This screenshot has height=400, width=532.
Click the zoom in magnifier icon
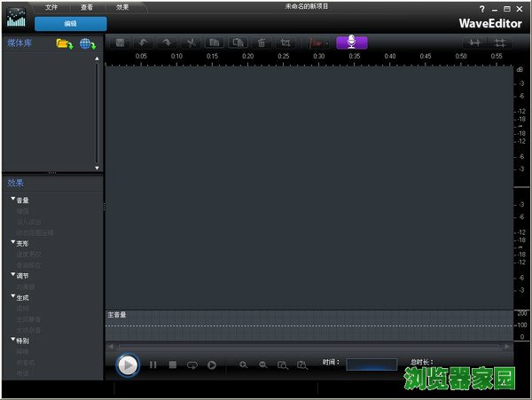point(243,365)
